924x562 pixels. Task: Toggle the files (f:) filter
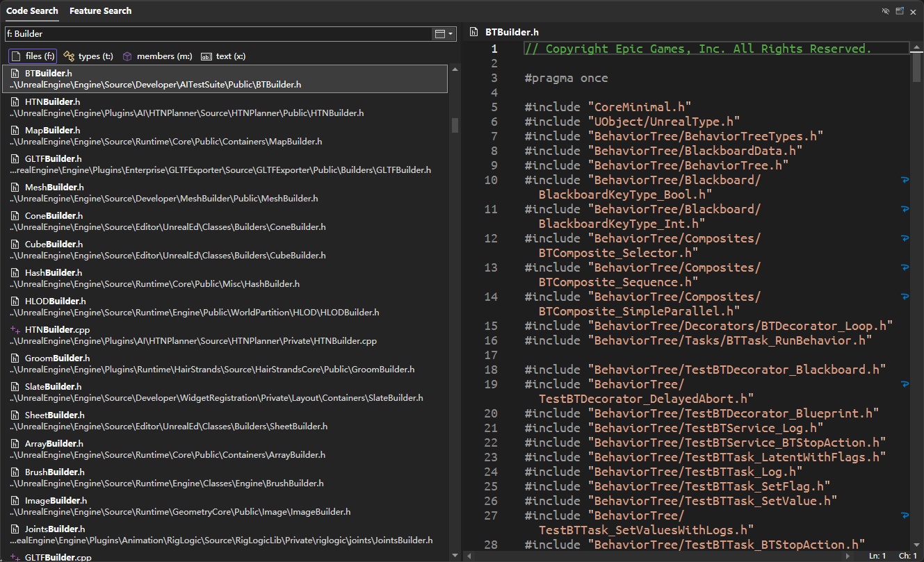tap(33, 56)
